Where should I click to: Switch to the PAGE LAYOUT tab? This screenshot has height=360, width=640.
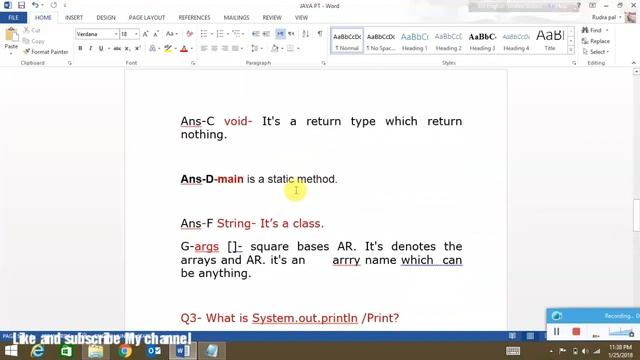click(x=147, y=18)
